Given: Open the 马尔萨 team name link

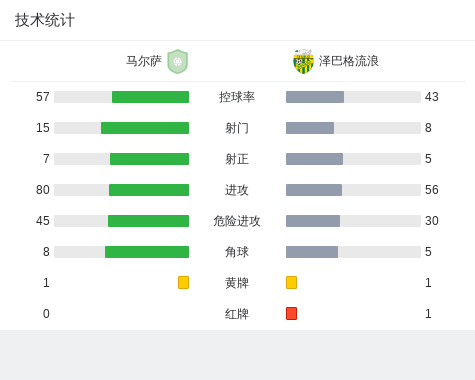Looking at the screenshot, I should pos(144,61).
